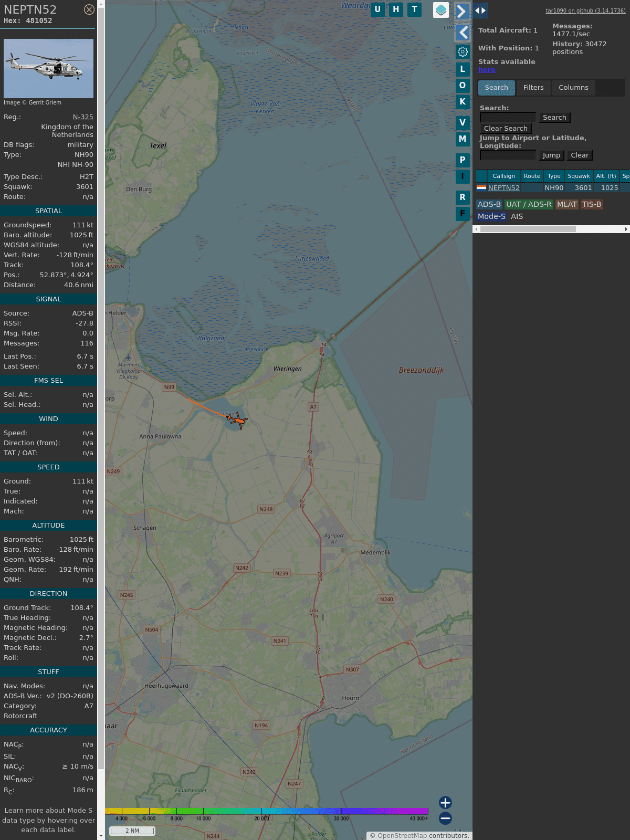Screen dimensions: 630x840
Task: Open the stats available 'here' link
Action: (487, 70)
